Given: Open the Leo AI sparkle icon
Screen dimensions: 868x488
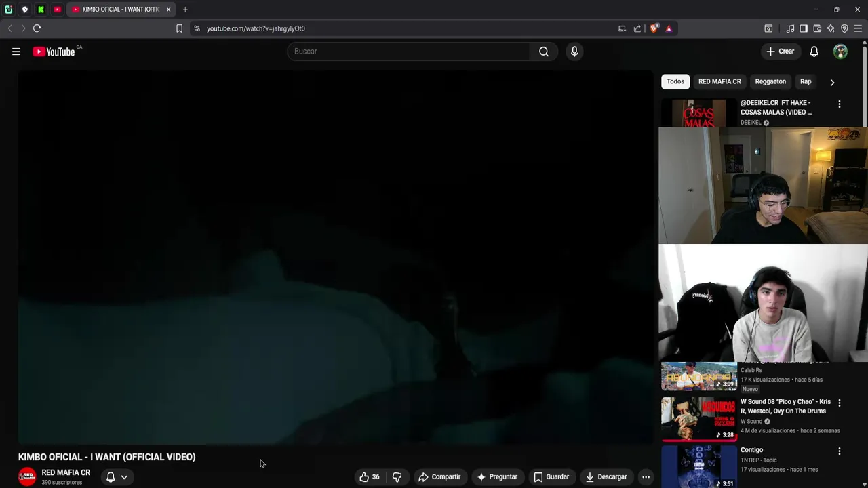Looking at the screenshot, I should (831, 28).
